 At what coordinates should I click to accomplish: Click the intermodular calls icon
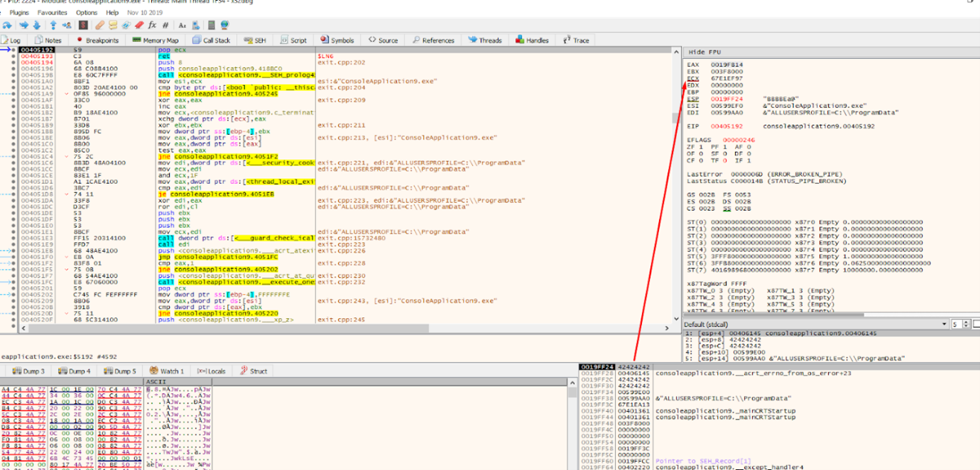(x=196, y=26)
